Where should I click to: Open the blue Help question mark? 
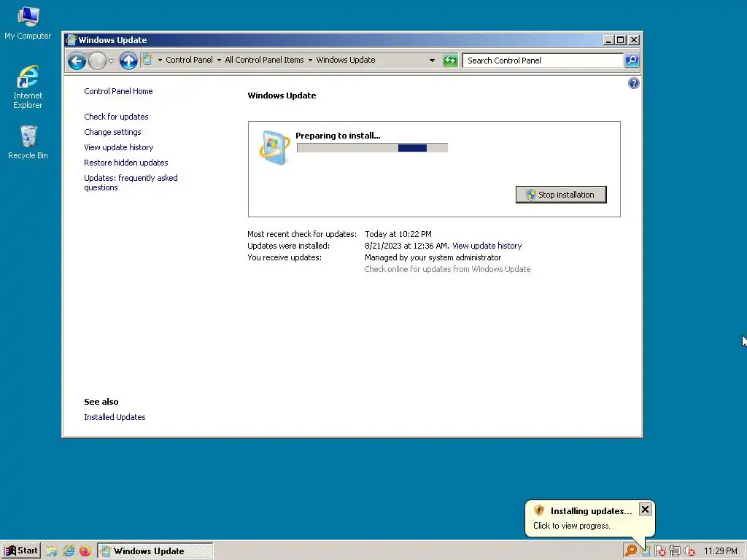[x=634, y=83]
